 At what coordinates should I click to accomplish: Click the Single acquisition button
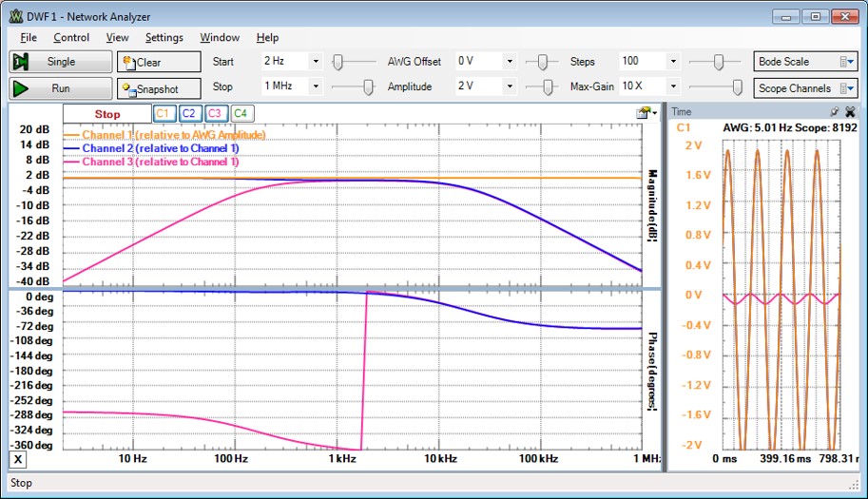click(x=56, y=62)
